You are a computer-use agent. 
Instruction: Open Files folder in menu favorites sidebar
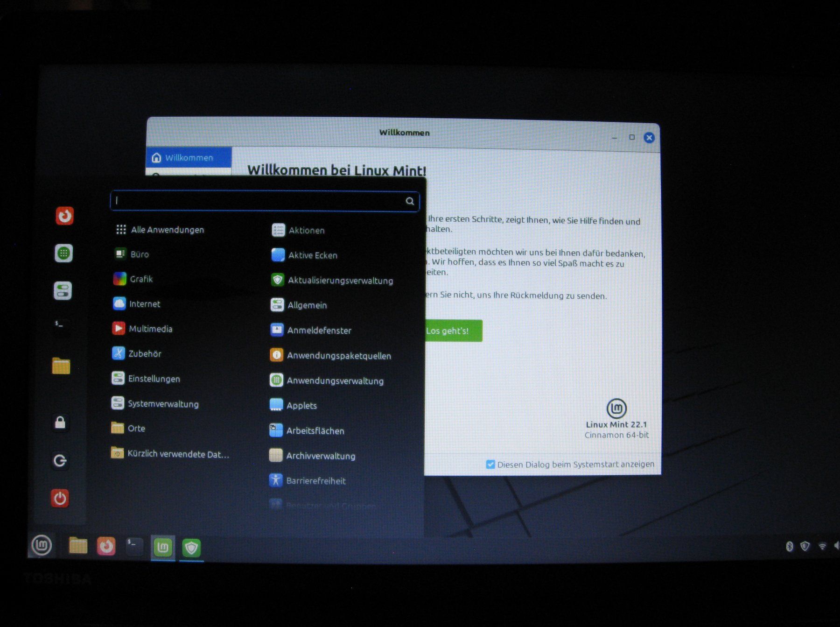pos(61,366)
